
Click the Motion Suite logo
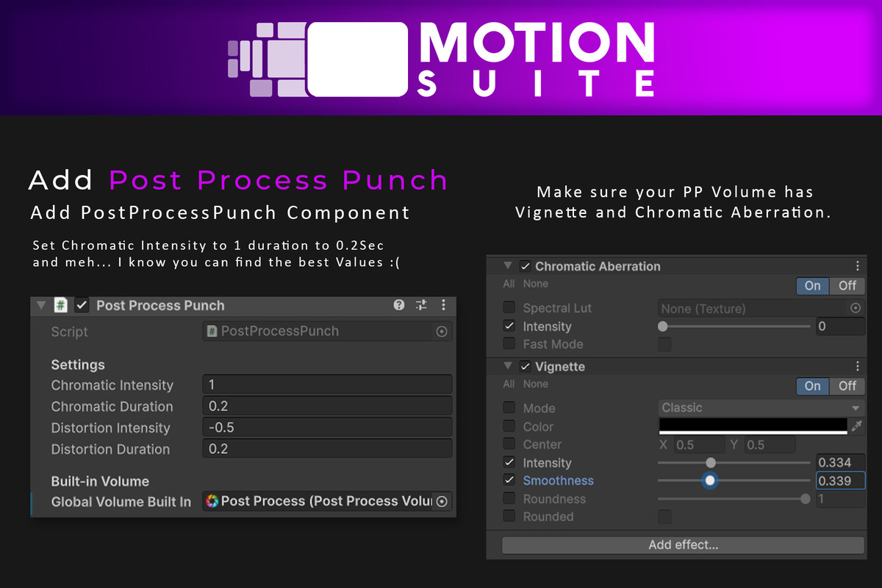point(441,59)
